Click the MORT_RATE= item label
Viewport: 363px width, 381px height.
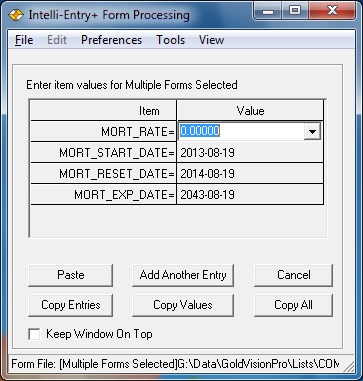[x=104, y=132]
